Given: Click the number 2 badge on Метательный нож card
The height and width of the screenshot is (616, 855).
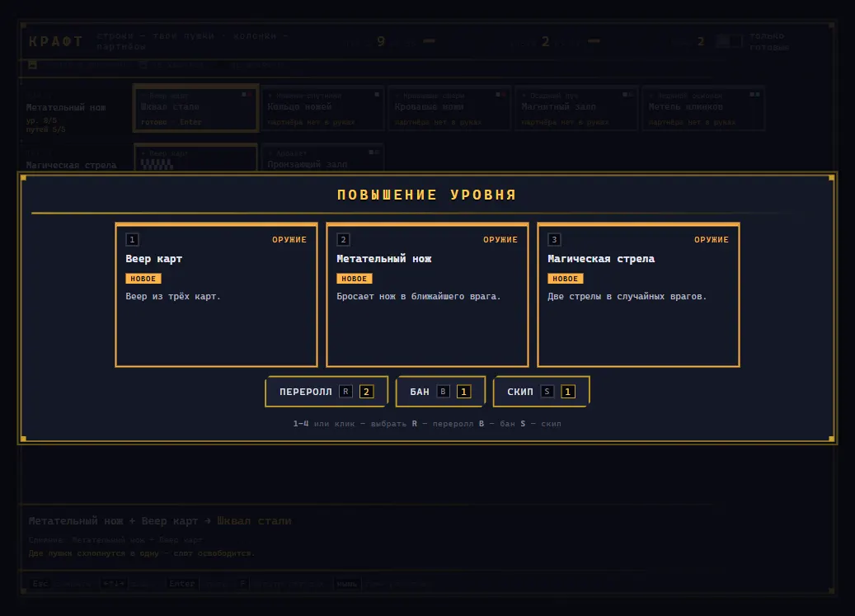Looking at the screenshot, I should point(343,239).
